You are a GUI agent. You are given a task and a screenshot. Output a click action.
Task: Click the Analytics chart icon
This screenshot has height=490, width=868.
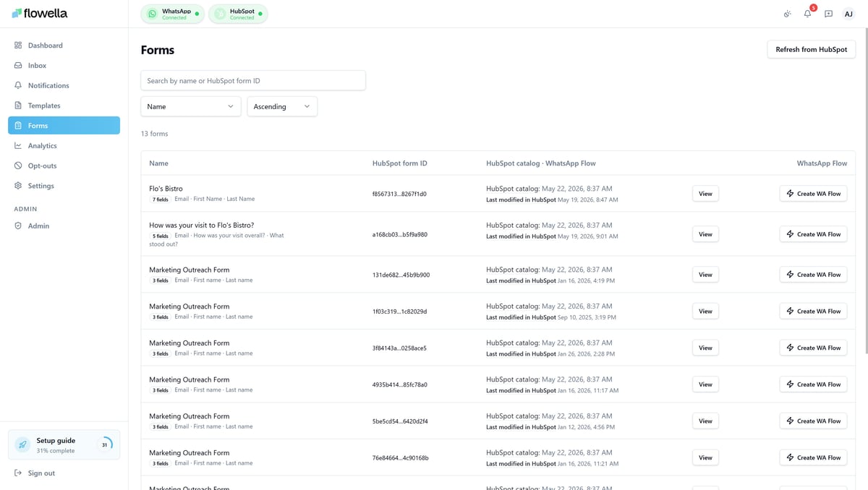(x=18, y=145)
